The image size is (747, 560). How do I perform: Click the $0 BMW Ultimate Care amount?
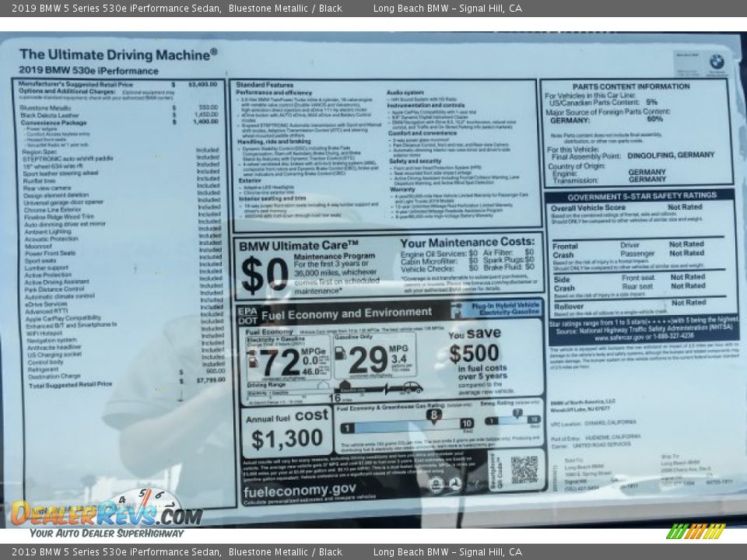tap(264, 275)
